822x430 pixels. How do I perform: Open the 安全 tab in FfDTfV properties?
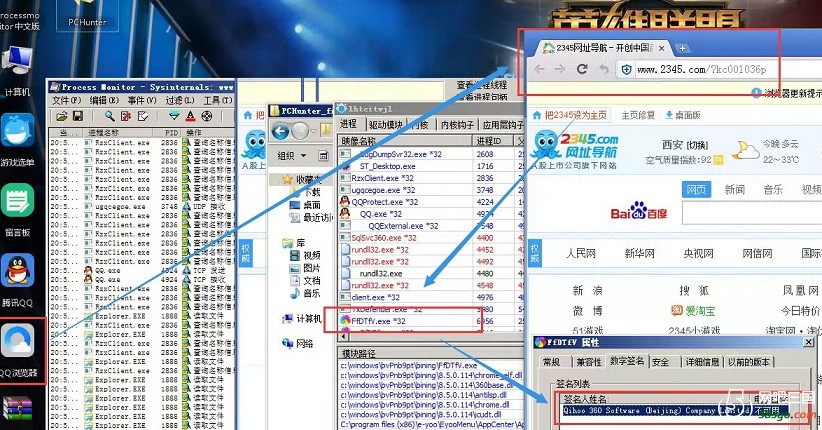pos(661,362)
